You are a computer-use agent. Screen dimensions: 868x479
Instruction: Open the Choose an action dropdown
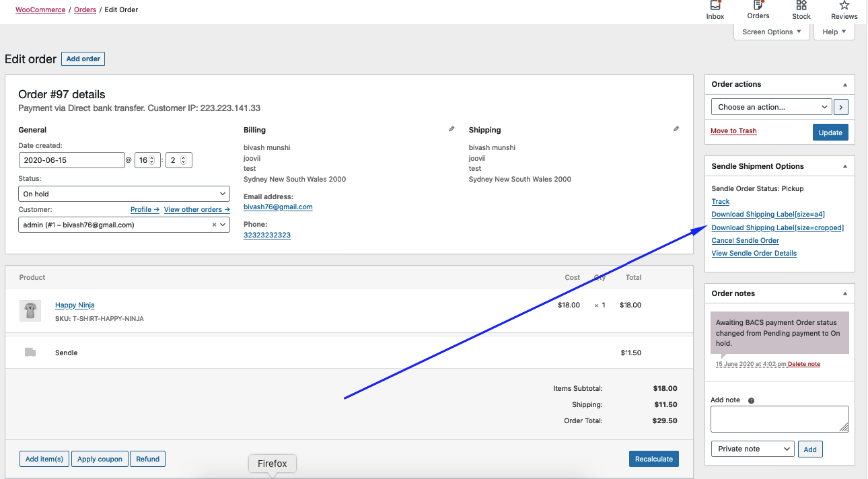pos(771,107)
